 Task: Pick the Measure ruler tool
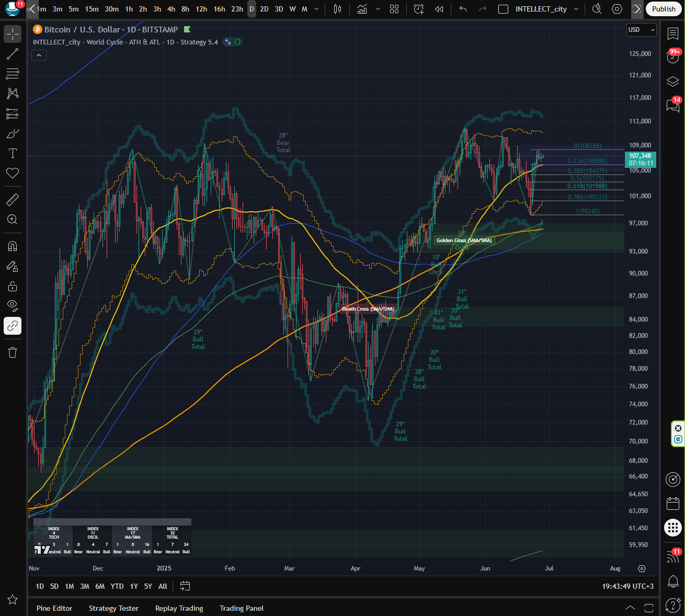click(13, 199)
